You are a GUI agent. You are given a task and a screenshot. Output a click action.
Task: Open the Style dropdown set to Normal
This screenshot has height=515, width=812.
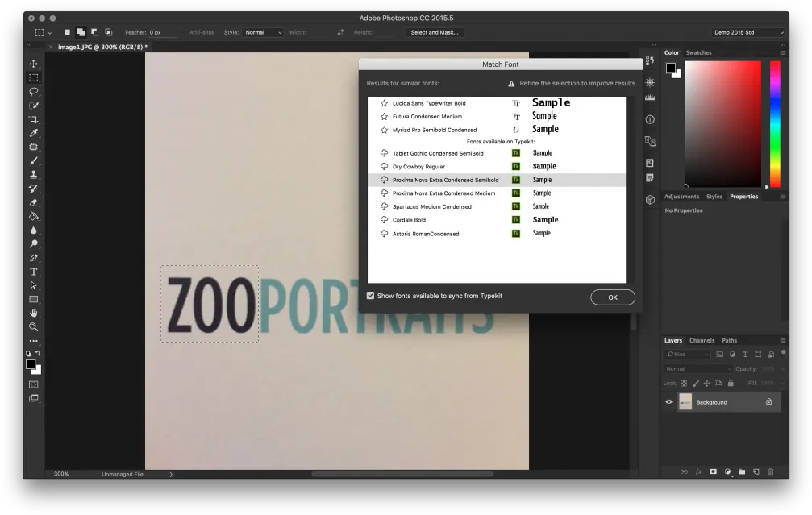click(263, 32)
